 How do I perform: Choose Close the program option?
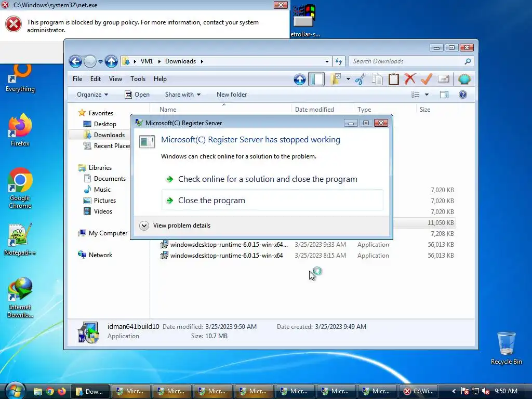pyautogui.click(x=272, y=201)
